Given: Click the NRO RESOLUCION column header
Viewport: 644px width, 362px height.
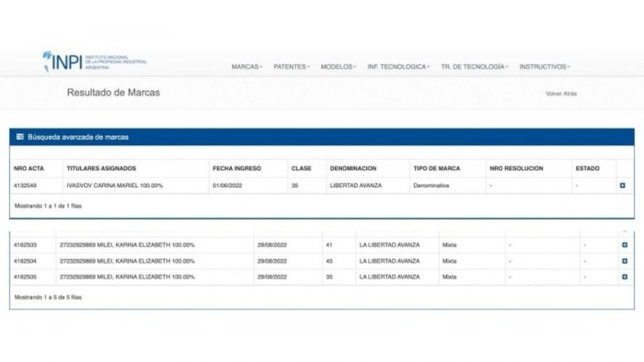Looking at the screenshot, I should point(516,168).
